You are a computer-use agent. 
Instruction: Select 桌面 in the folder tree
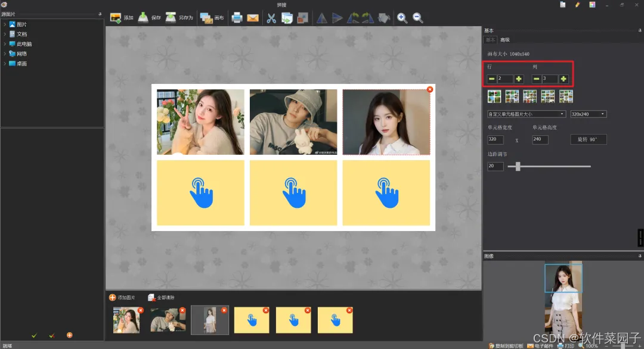(x=18, y=64)
